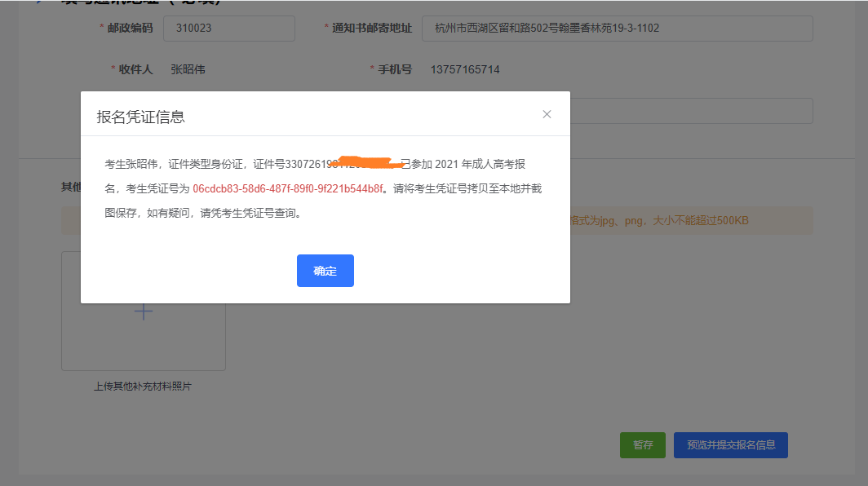Close the 报名凭证信息 dialog with X
This screenshot has height=486, width=868.
[x=547, y=114]
